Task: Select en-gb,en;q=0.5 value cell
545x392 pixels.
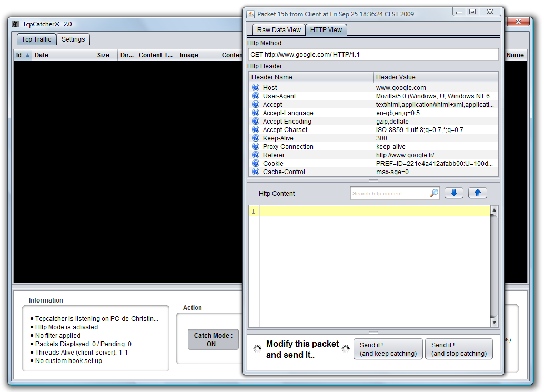Action: [436, 113]
